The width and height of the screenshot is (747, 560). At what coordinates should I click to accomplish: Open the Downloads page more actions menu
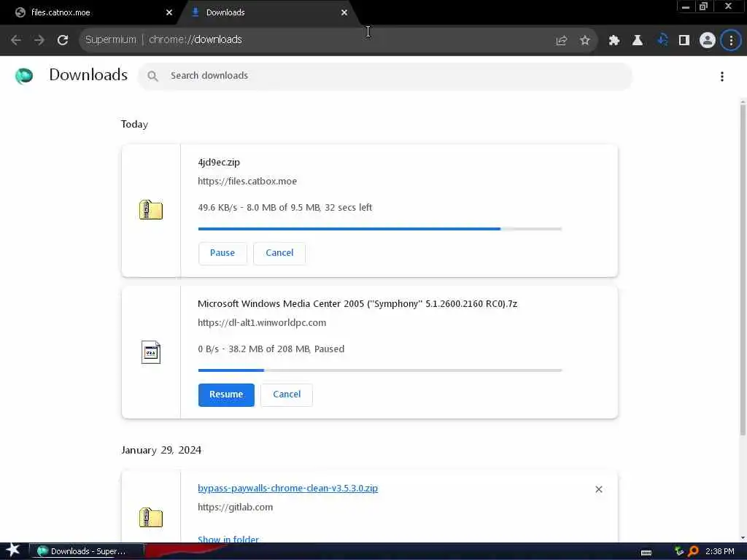[x=722, y=76]
